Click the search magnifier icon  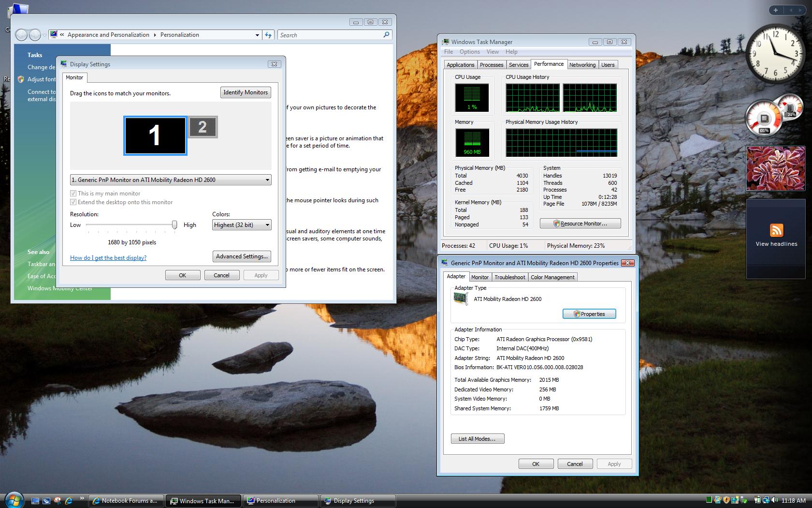[386, 35]
